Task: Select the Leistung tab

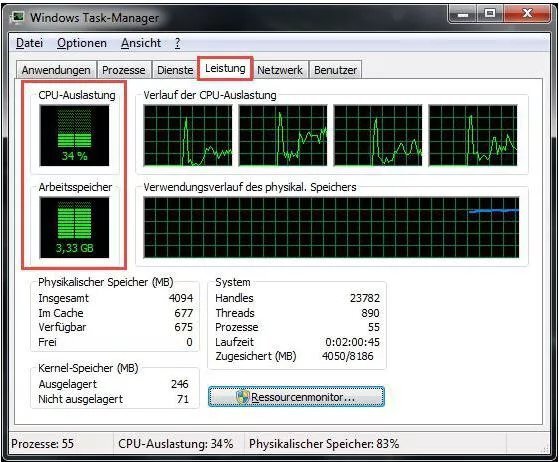Action: point(225,68)
